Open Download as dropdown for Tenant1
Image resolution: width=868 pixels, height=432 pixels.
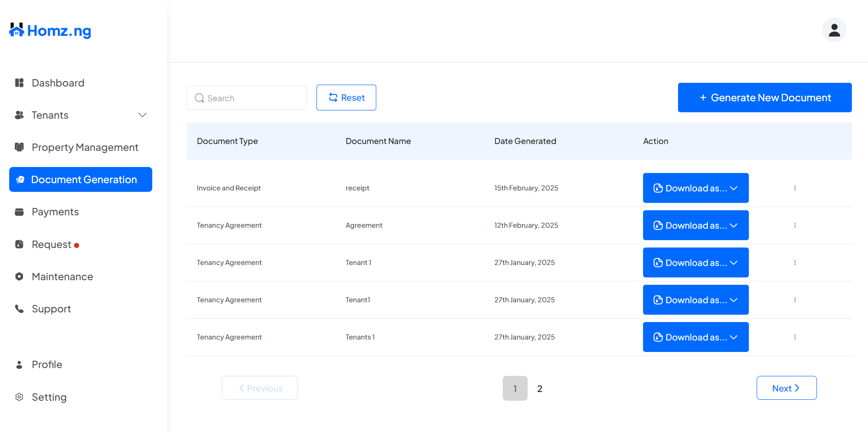pyautogui.click(x=696, y=300)
